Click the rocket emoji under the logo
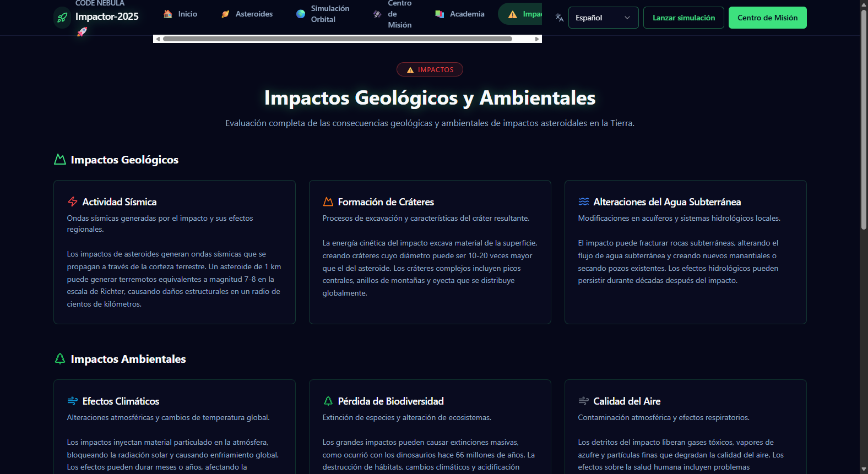 tap(82, 32)
